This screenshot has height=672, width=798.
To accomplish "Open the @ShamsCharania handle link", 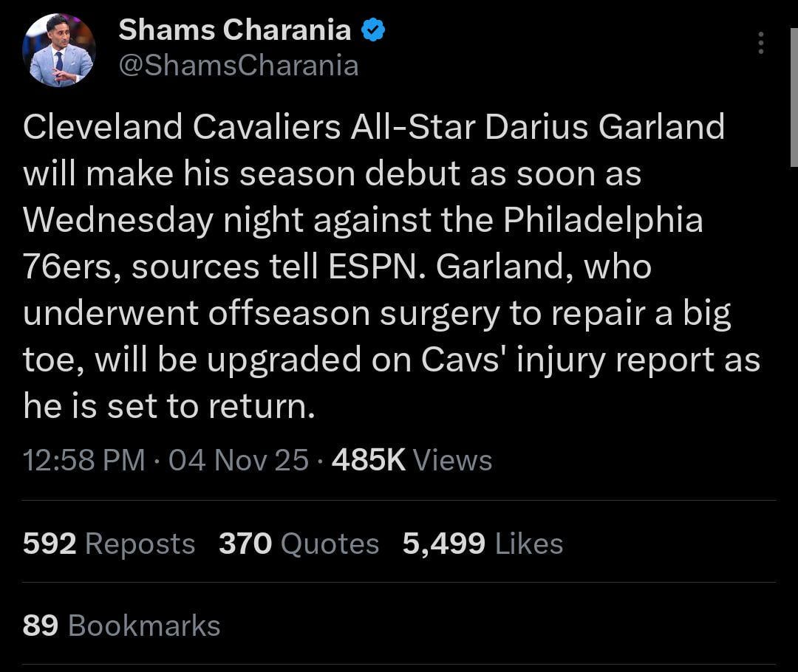I will 238,65.
